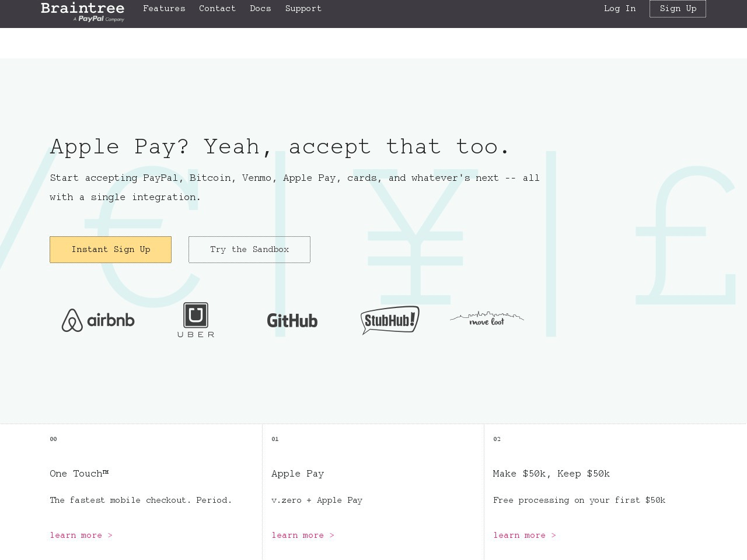Follow learn more under One Touch
This screenshot has height=560, width=747.
point(81,535)
